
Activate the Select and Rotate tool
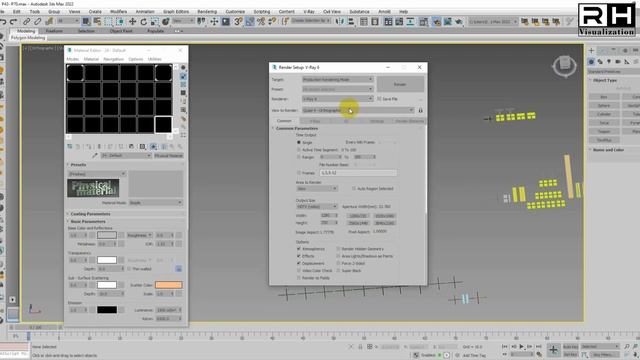click(x=144, y=22)
